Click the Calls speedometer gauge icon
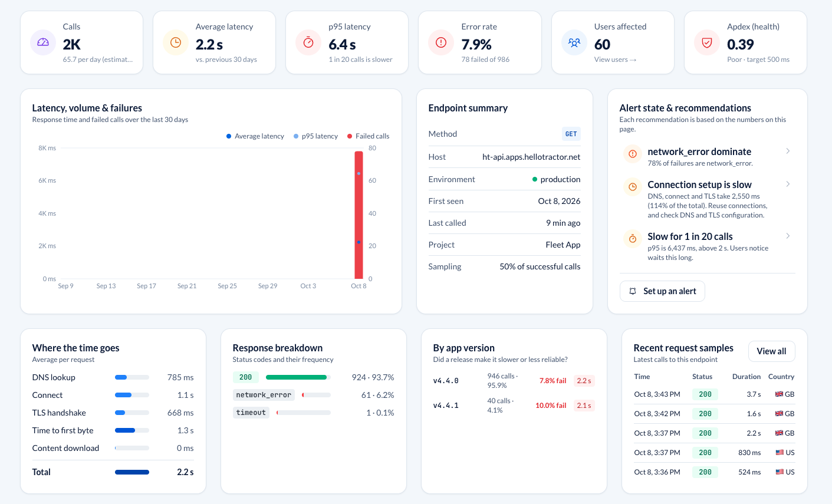Image resolution: width=832 pixels, height=504 pixels. pyautogui.click(x=43, y=42)
